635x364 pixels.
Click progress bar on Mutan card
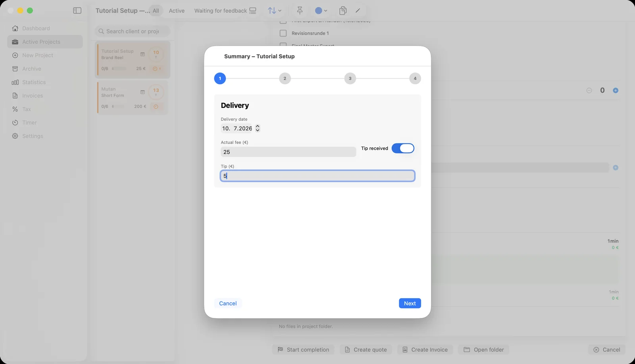tap(118, 106)
